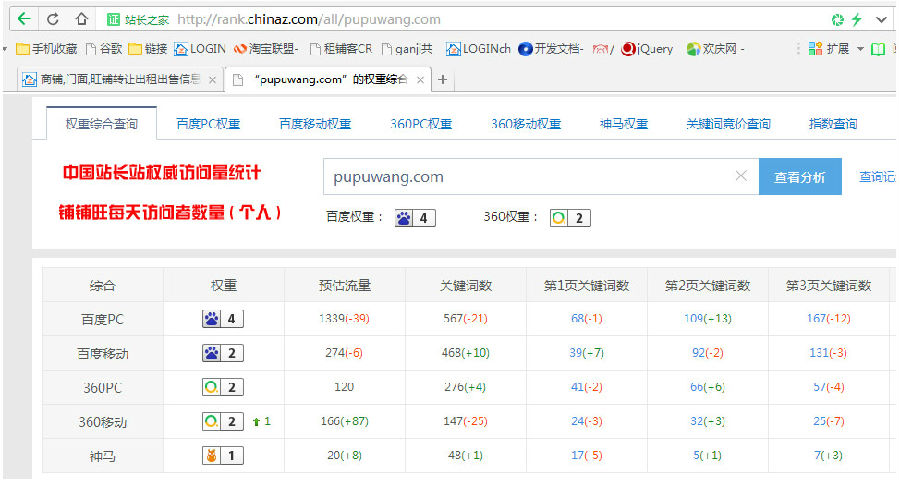Open the ganji bookmark
The height and width of the screenshot is (480, 900).
pyautogui.click(x=407, y=49)
